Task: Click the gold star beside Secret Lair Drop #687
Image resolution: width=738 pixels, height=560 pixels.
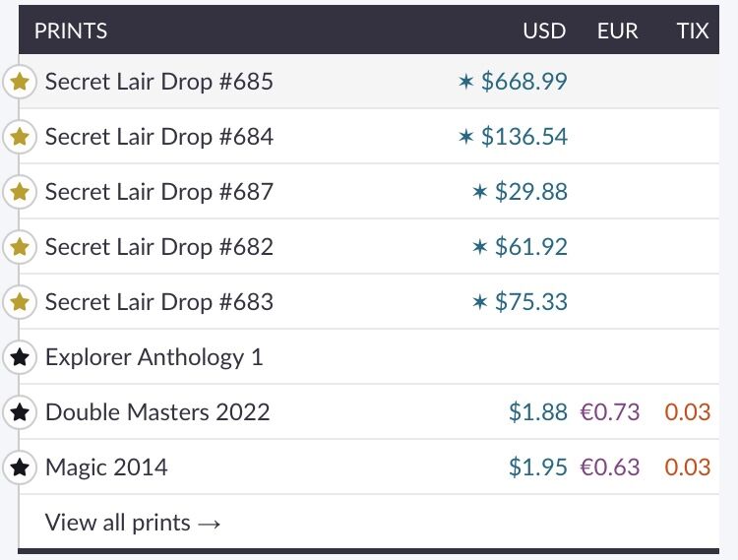Action: point(19,192)
